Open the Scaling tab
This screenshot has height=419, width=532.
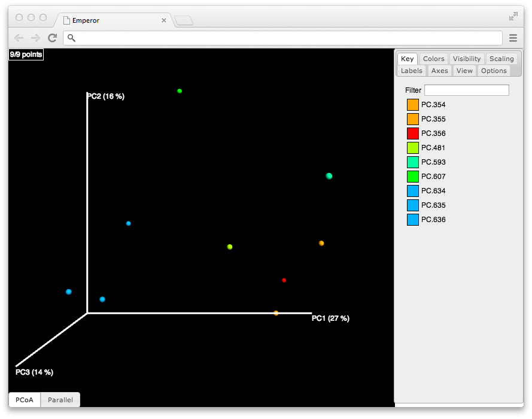pos(501,59)
